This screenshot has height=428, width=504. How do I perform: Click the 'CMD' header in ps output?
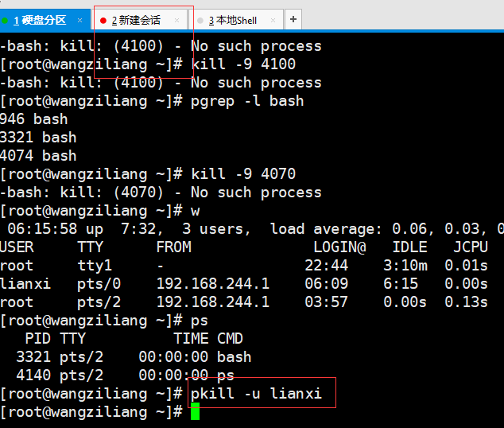tap(231, 339)
